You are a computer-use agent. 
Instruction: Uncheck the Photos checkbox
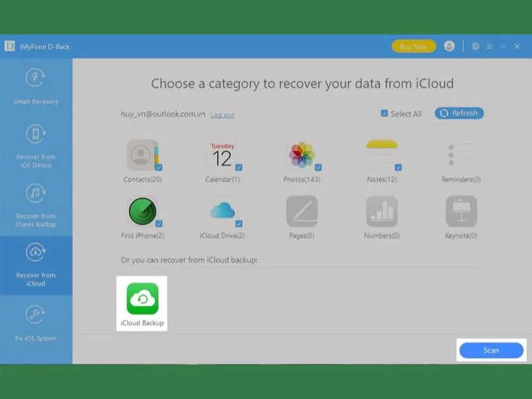tap(319, 168)
